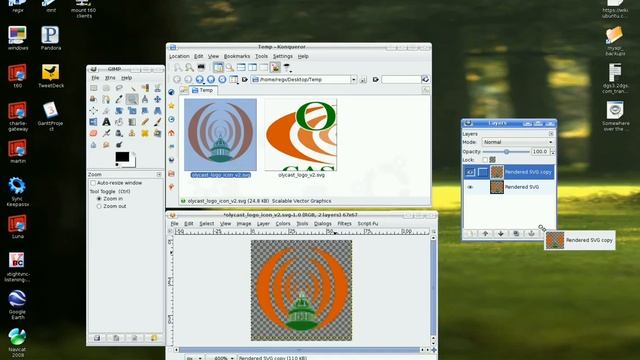Screen dimensions: 640x360
Task: Click the duplicate layer button in Layers dialog
Action: coord(516,233)
